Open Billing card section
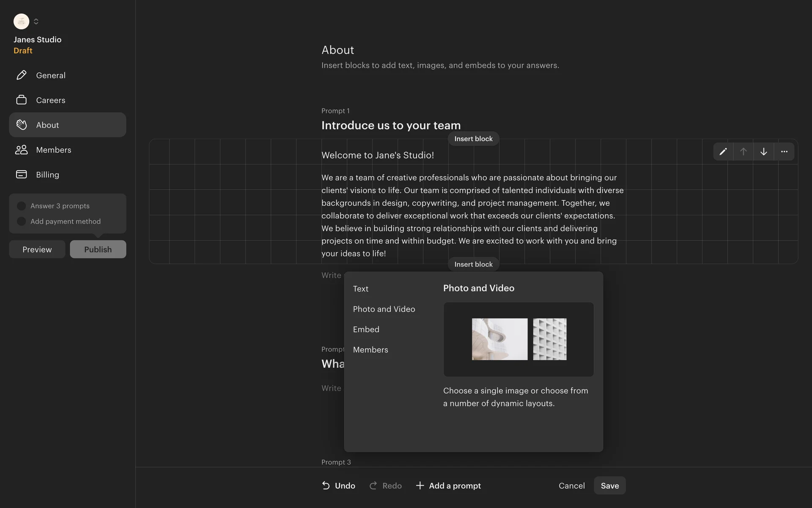 pyautogui.click(x=47, y=175)
